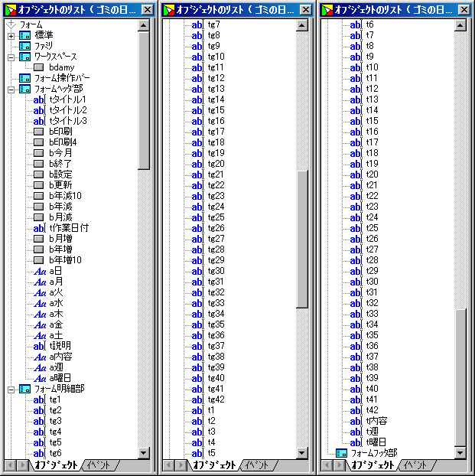Collapse the ワークスペース tree node

tap(11, 57)
